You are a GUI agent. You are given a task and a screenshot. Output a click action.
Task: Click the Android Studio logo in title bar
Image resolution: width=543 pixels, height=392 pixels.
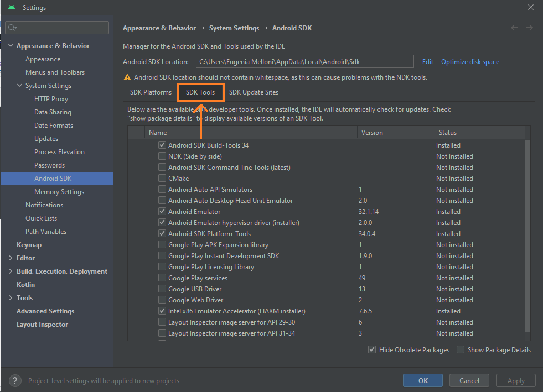[x=12, y=7]
